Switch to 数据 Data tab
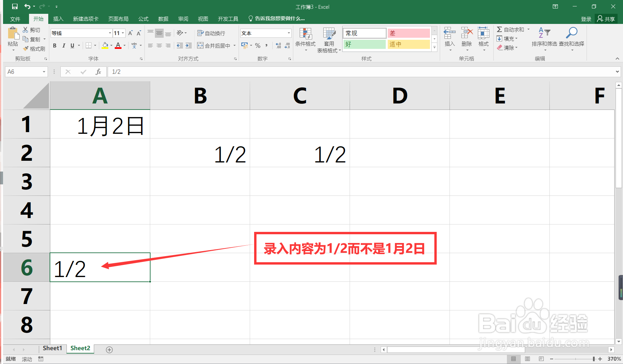Viewport: 623px width, 364px height. [x=163, y=19]
